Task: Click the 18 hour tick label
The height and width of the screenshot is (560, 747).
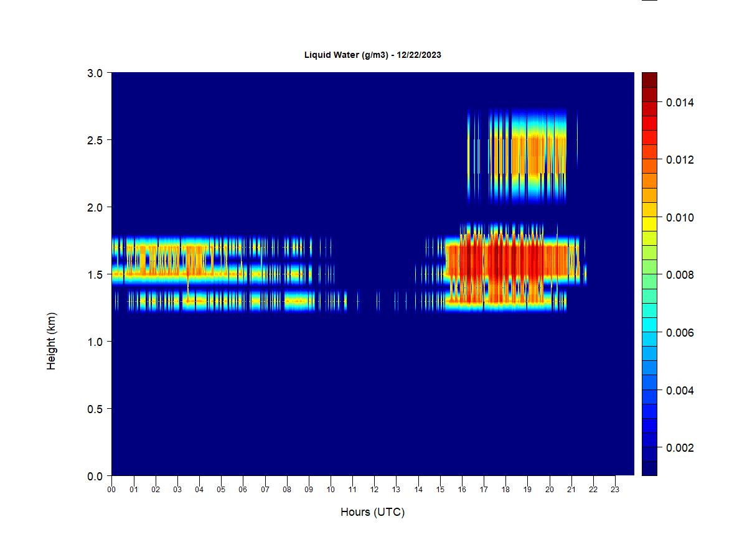Action: 505,489
